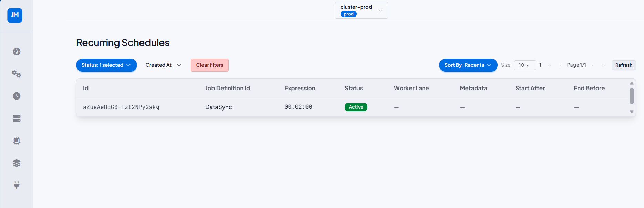Image resolution: width=644 pixels, height=208 pixels.
Task: Click the 00:02:00 expression value
Action: point(298,107)
